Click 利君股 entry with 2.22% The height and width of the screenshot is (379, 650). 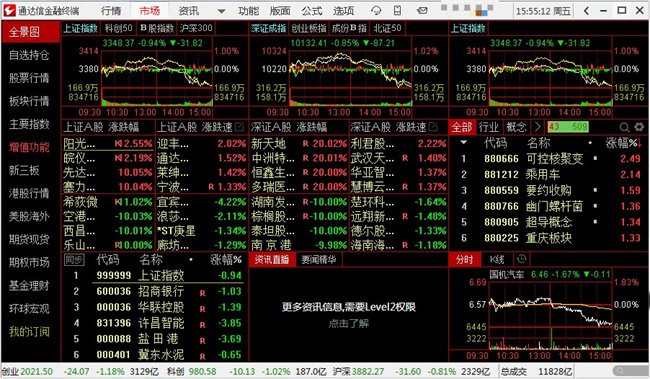click(398, 144)
